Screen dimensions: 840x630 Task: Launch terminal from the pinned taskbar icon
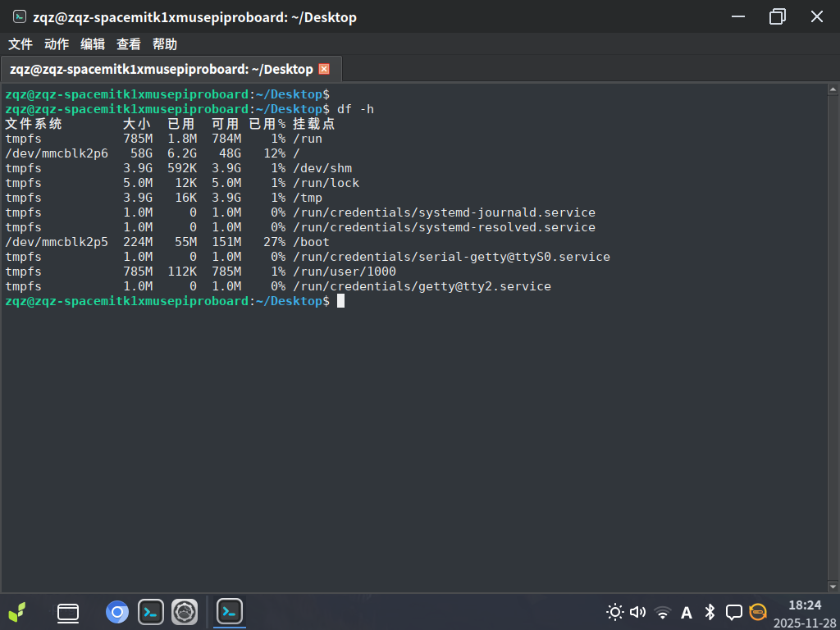tap(151, 612)
